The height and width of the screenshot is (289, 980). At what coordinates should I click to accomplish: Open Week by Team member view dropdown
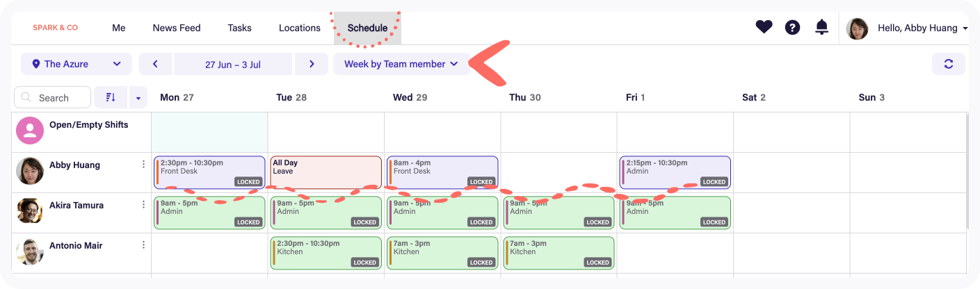click(x=401, y=64)
